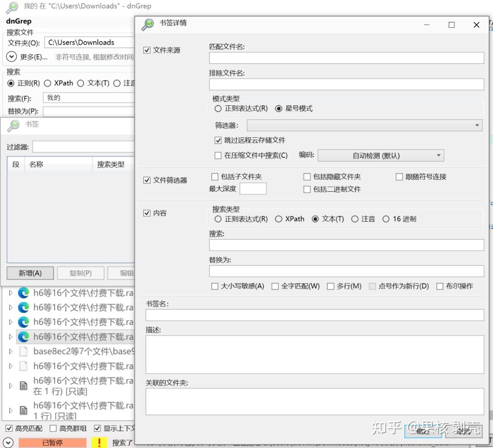
Task: Click the text document icon on a 只读 result
Action: pyautogui.click(x=23, y=385)
